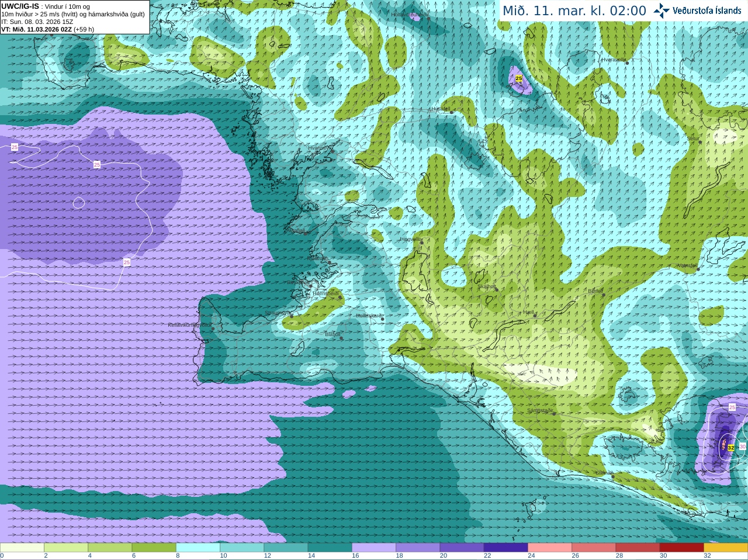Image resolution: width=748 pixels, height=560 pixels.
Task: Select the Hvanneyri station label
Action: coord(319,148)
